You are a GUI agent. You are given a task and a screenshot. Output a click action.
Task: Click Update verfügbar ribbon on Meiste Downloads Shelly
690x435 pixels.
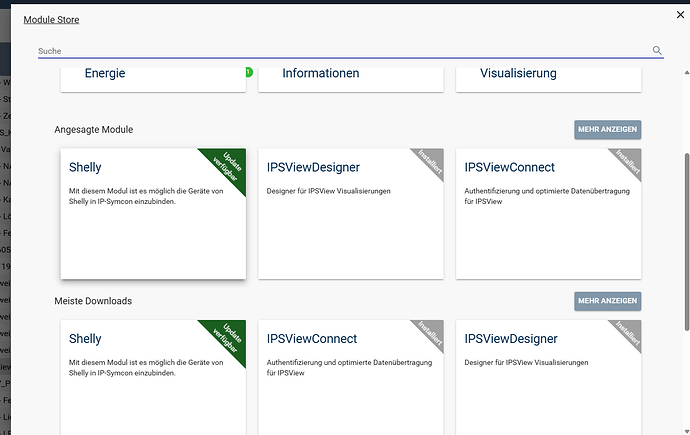[229, 337]
